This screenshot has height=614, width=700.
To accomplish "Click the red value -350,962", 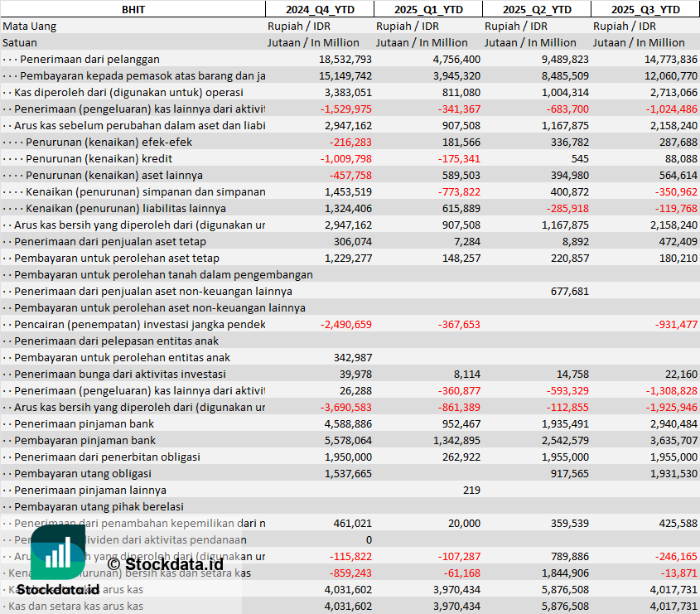I will (x=676, y=191).
